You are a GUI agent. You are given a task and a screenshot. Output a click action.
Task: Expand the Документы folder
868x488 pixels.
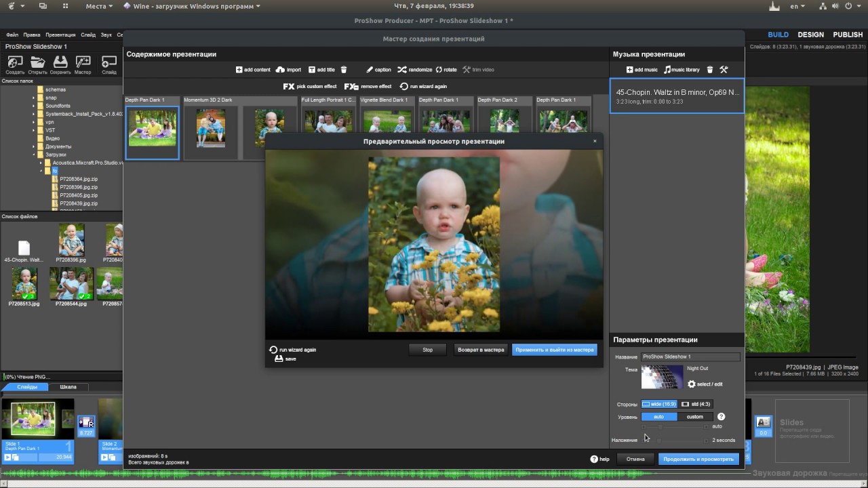pyautogui.click(x=33, y=146)
